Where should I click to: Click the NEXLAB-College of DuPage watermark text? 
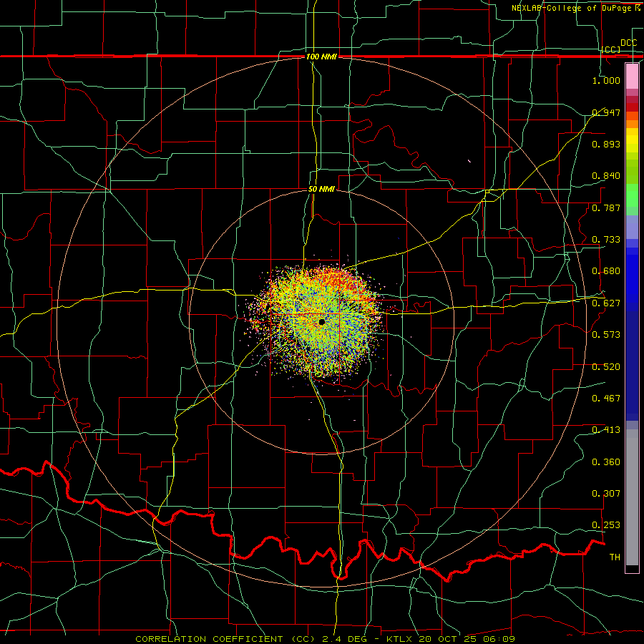click(571, 8)
